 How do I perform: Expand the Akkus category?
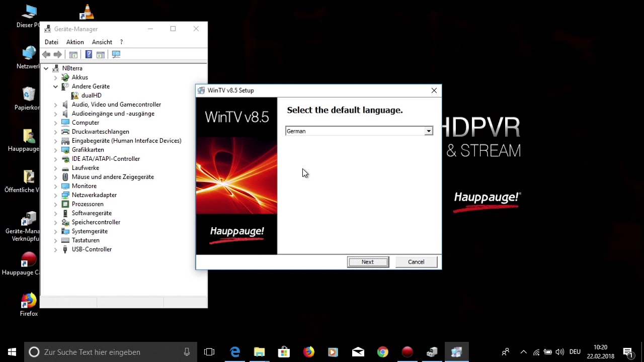point(56,77)
